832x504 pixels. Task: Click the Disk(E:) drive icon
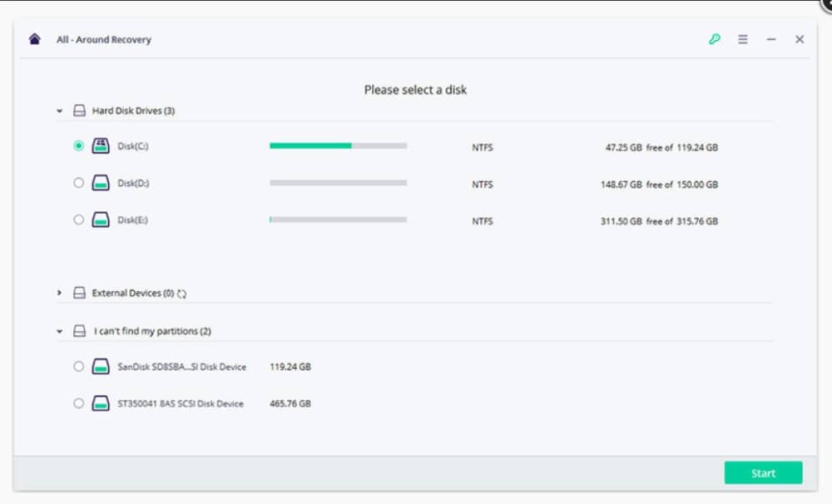click(101, 220)
